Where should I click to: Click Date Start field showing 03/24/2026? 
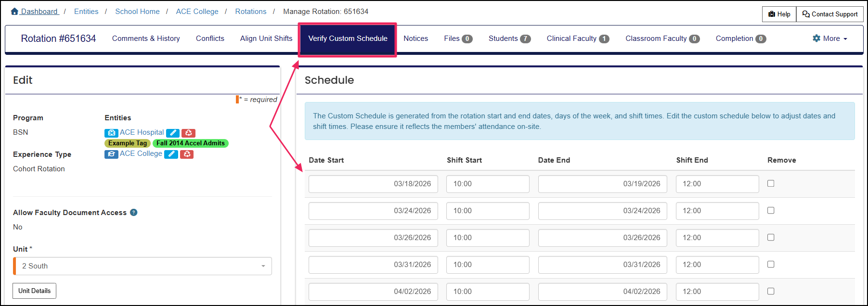(x=373, y=211)
